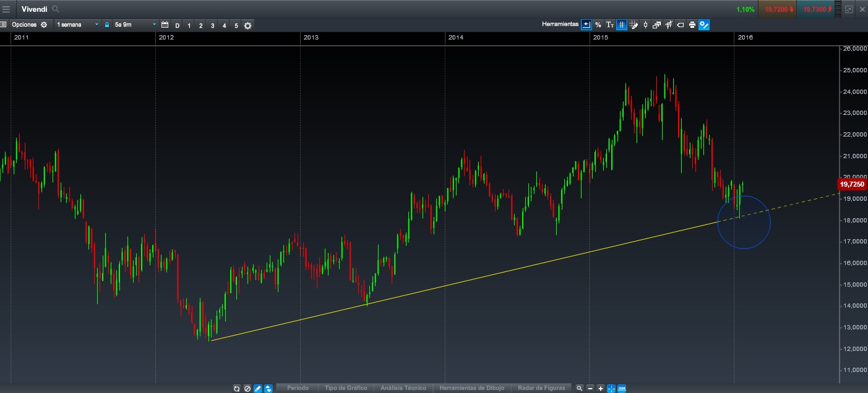Toggle the crosshair button in bottom bar
The height and width of the screenshot is (393, 868).
click(611, 389)
